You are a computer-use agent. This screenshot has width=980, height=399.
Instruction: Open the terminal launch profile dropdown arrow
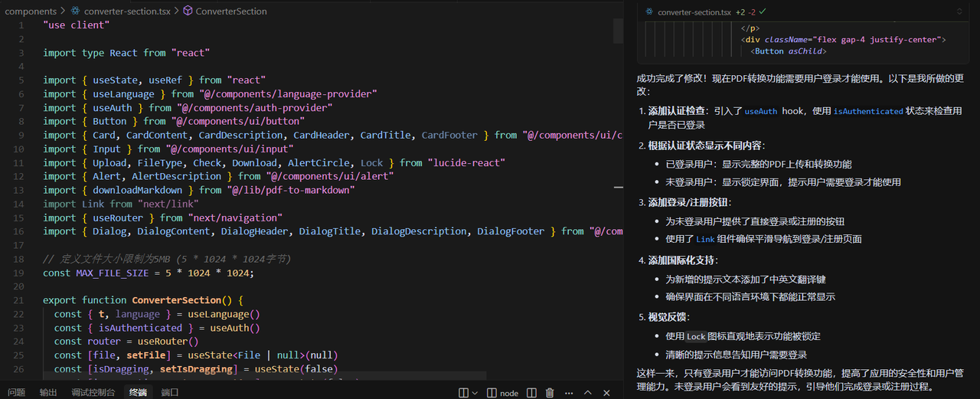475,393
